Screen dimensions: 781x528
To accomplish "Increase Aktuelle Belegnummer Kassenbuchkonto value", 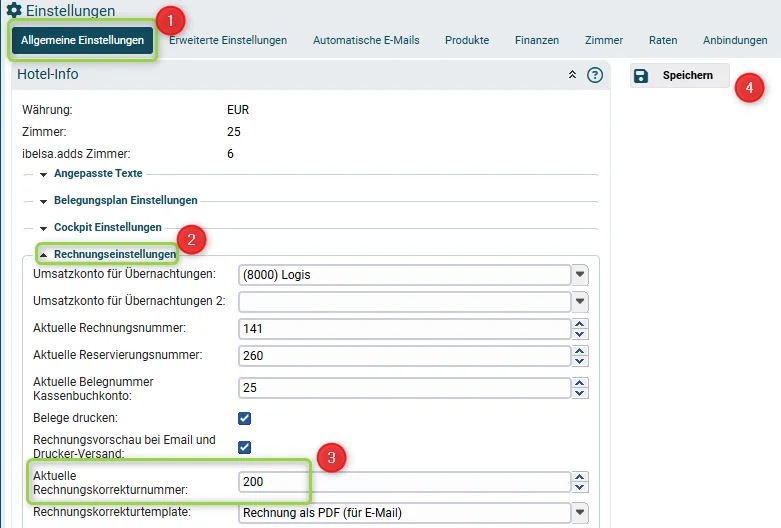I will tap(579, 383).
